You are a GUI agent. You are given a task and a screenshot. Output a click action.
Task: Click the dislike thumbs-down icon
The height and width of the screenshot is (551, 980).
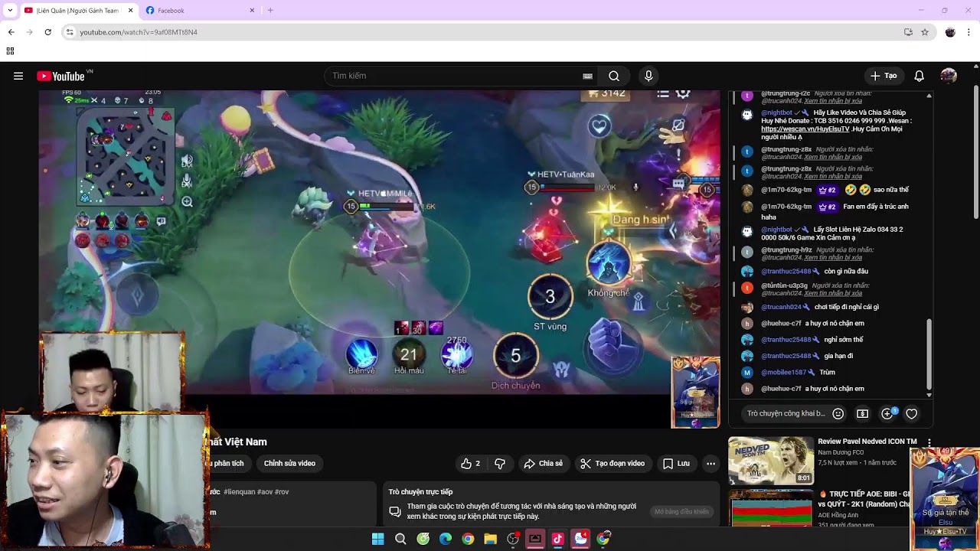[500, 464]
